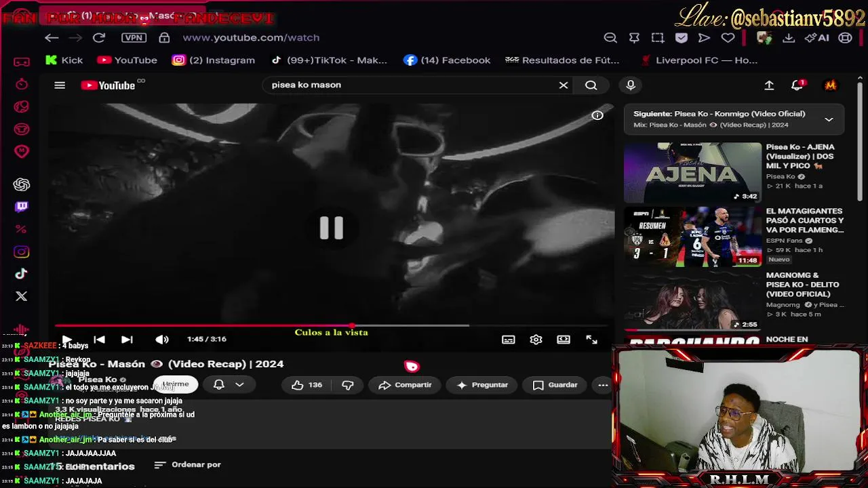Open the GX Corner gamepad sidebar icon

(x=22, y=62)
